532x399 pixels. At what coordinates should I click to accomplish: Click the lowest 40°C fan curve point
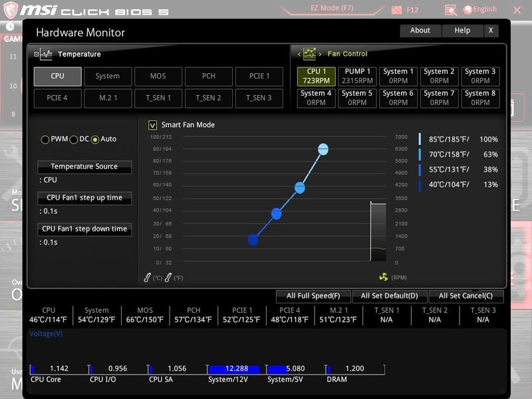click(253, 240)
